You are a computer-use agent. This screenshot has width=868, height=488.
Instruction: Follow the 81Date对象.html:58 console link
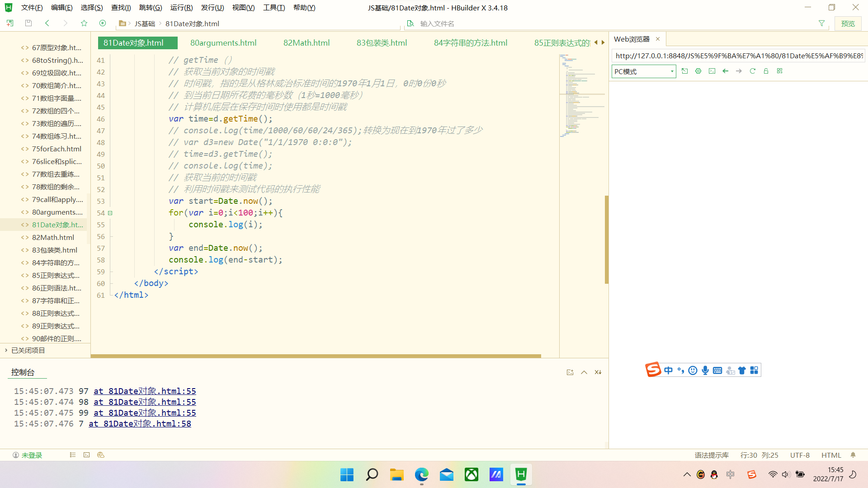(x=140, y=423)
